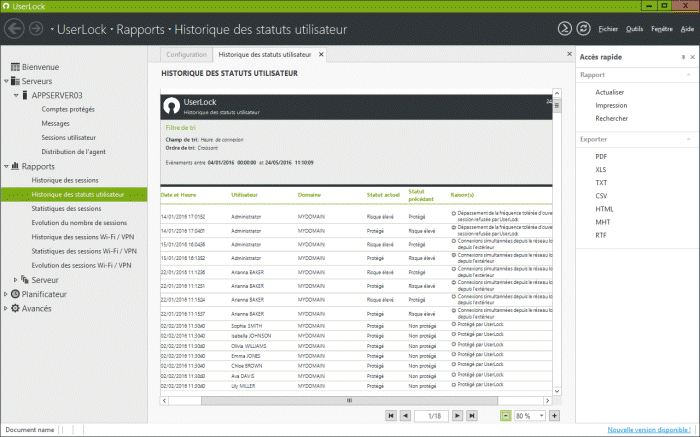Collapse the Exporter section in Accès rapide
This screenshot has height=437, width=700.
(x=689, y=139)
